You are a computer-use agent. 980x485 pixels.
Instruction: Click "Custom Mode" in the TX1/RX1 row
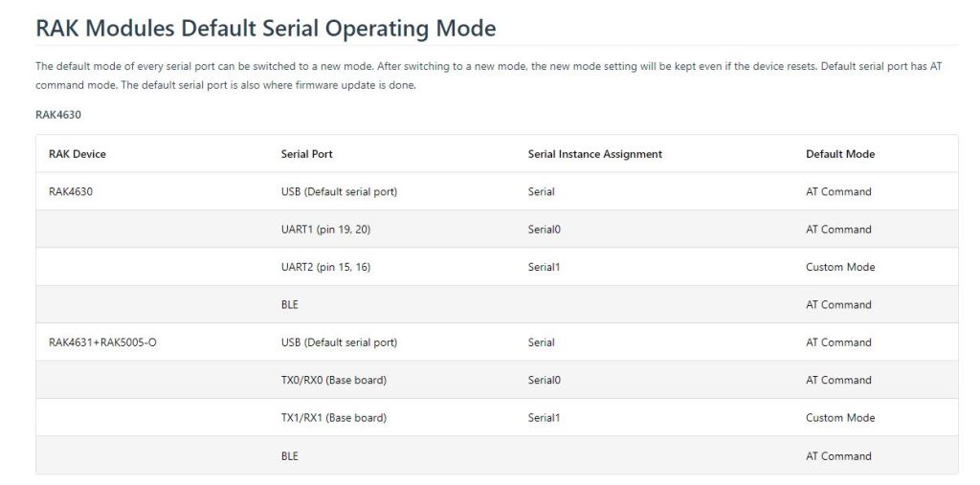pos(840,418)
